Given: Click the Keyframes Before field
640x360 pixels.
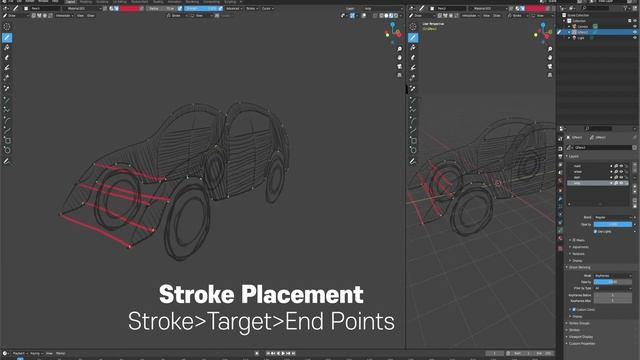Looking at the screenshot, I should click(x=613, y=295).
